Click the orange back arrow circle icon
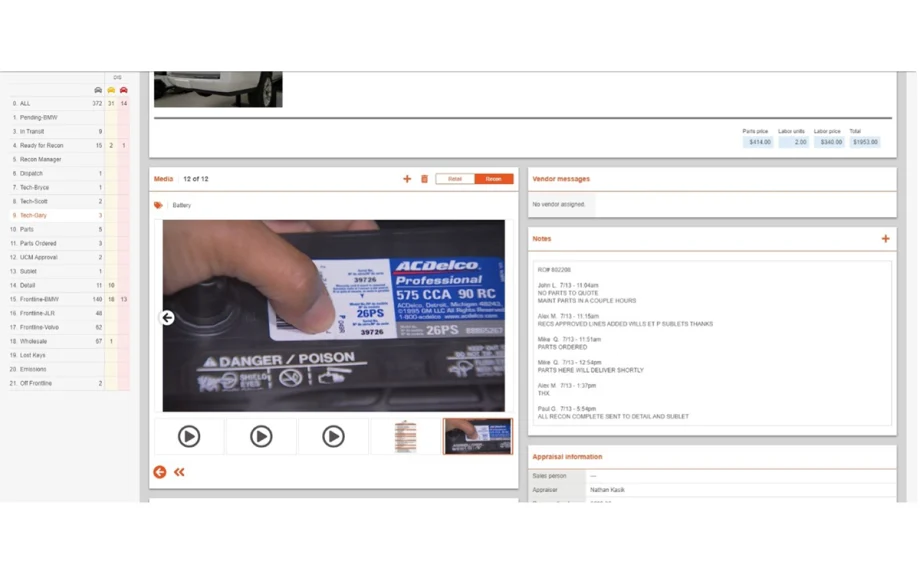The height and width of the screenshot is (575, 920). tap(160, 472)
